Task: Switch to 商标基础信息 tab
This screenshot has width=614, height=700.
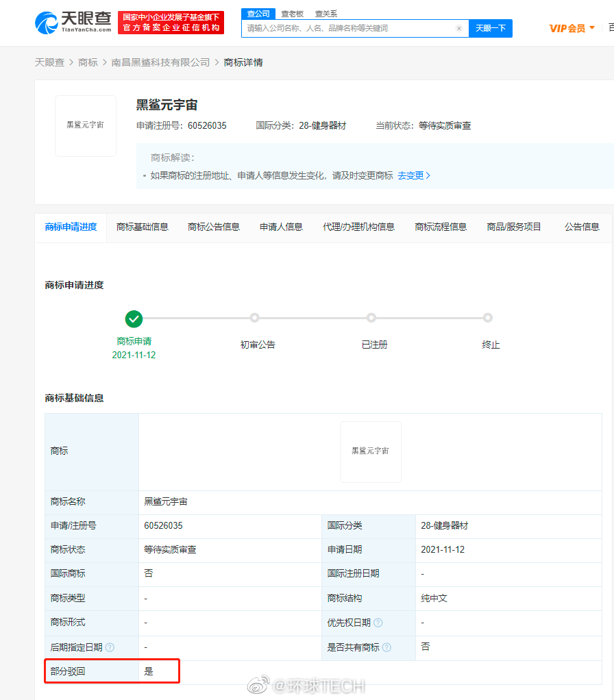Action: click(x=143, y=227)
